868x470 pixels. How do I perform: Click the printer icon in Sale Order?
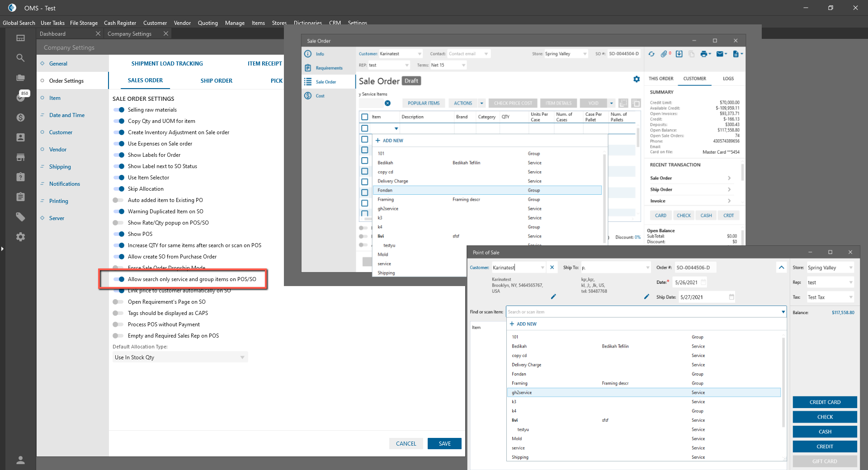[x=704, y=54]
